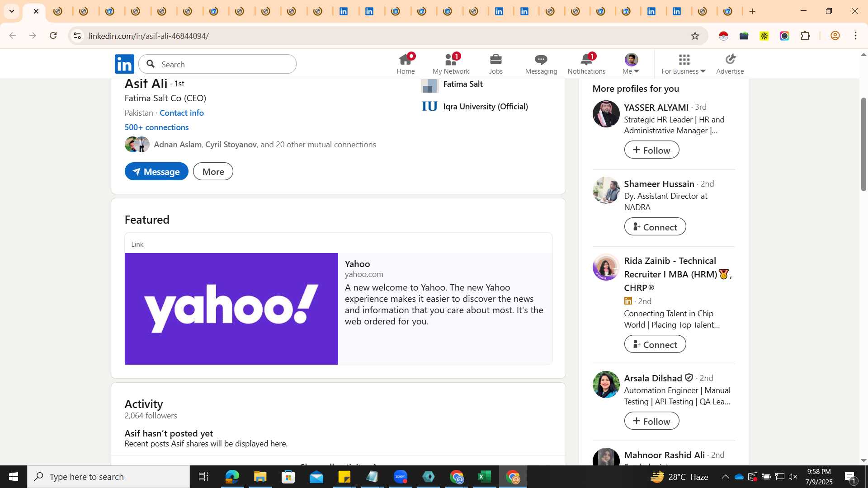Viewport: 868px width, 488px height.
Task: View site information icon in address bar
Action: coord(77,36)
